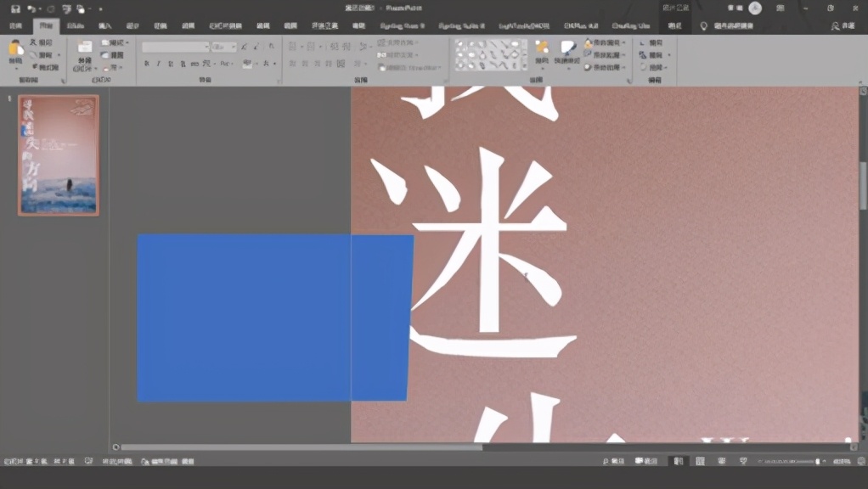The height and width of the screenshot is (489, 868).
Task: Click the Replace command in Editing
Action: tap(655, 55)
